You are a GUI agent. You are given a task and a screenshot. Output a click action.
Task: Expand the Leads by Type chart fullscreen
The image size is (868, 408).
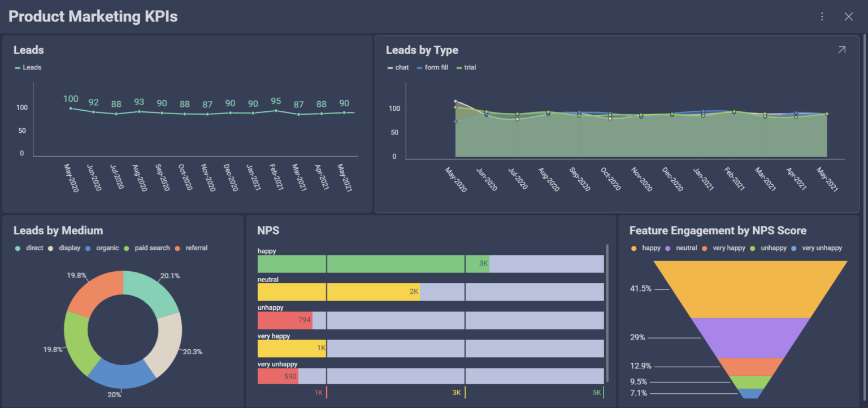[x=841, y=50]
